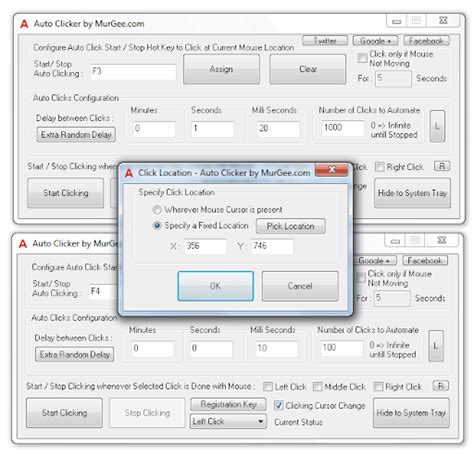Click the For seconds field in top window
This screenshot has width=474, height=454.
point(393,79)
